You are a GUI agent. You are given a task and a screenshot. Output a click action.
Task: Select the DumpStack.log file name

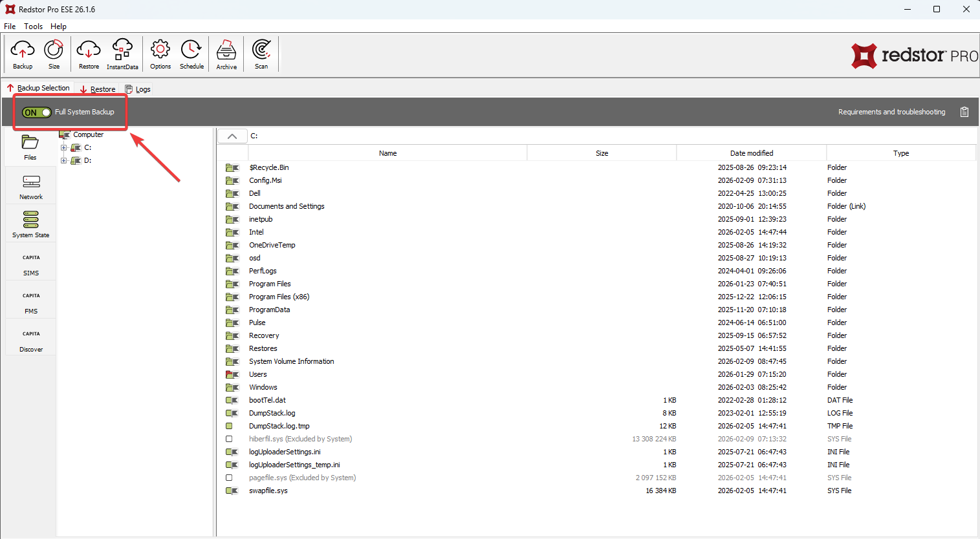(272, 413)
